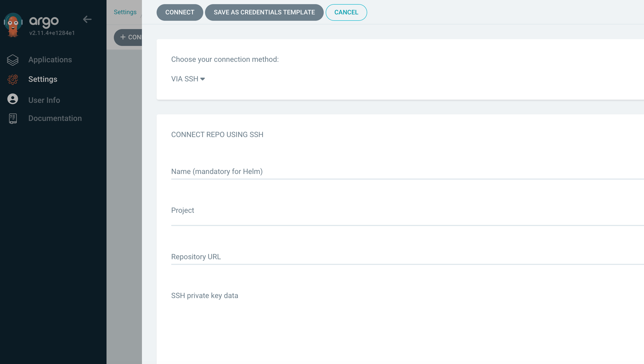Open Applications in the sidebar
The width and height of the screenshot is (644, 364).
click(50, 60)
